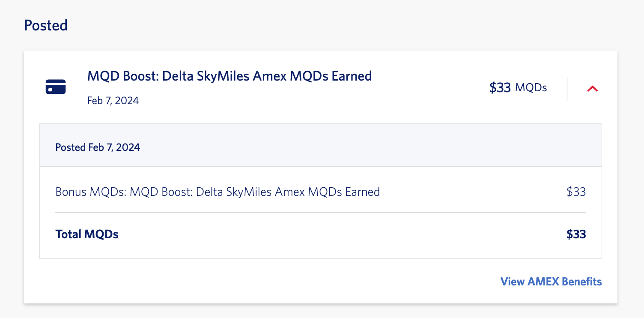Click the $33 MQDs amount
This screenshot has height=318, width=644.
(x=518, y=88)
